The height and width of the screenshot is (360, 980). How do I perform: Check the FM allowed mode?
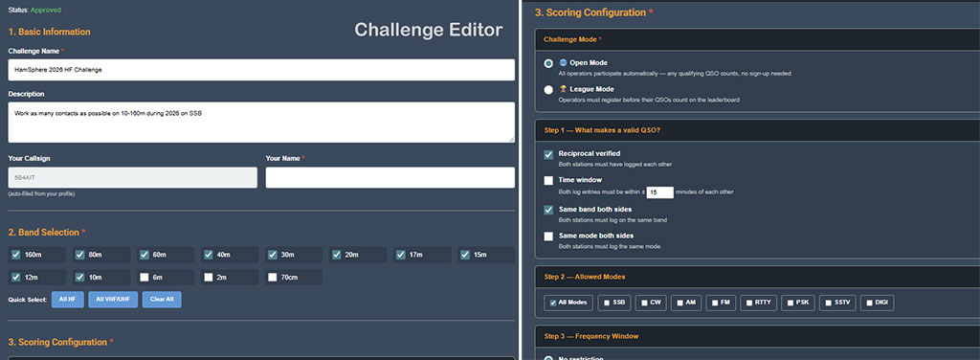715,303
